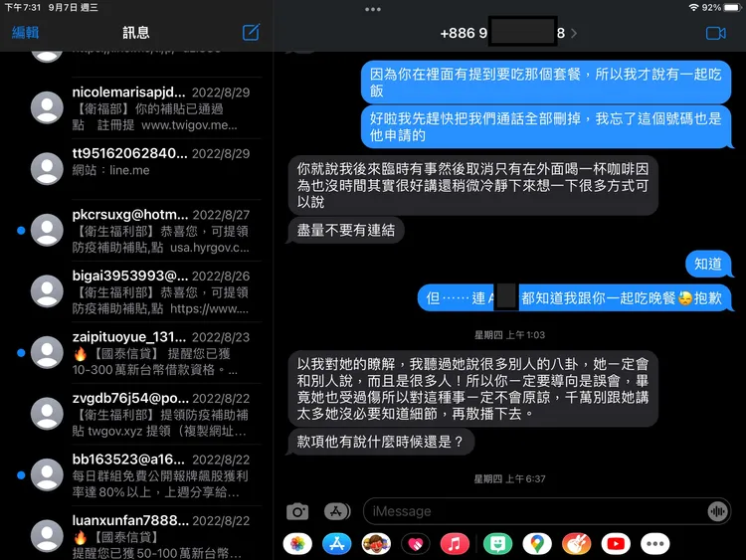
Task: Tap avatar of zaipituoyue_131 conversation
Action: pyautogui.click(x=47, y=352)
